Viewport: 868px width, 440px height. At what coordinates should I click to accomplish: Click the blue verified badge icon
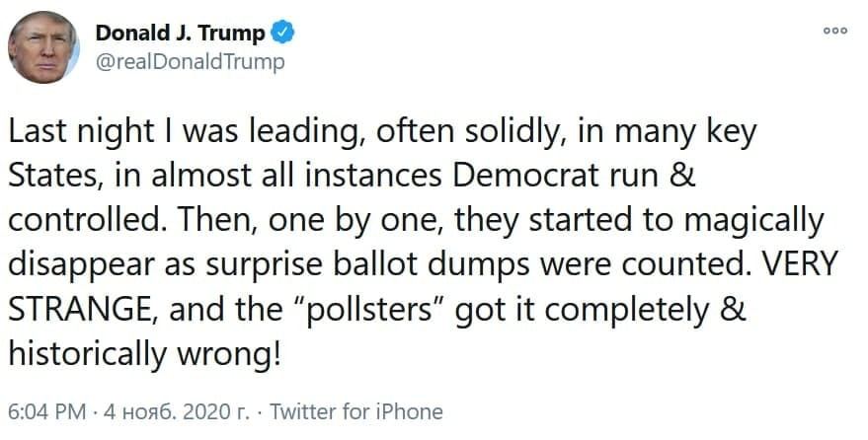click(x=282, y=34)
